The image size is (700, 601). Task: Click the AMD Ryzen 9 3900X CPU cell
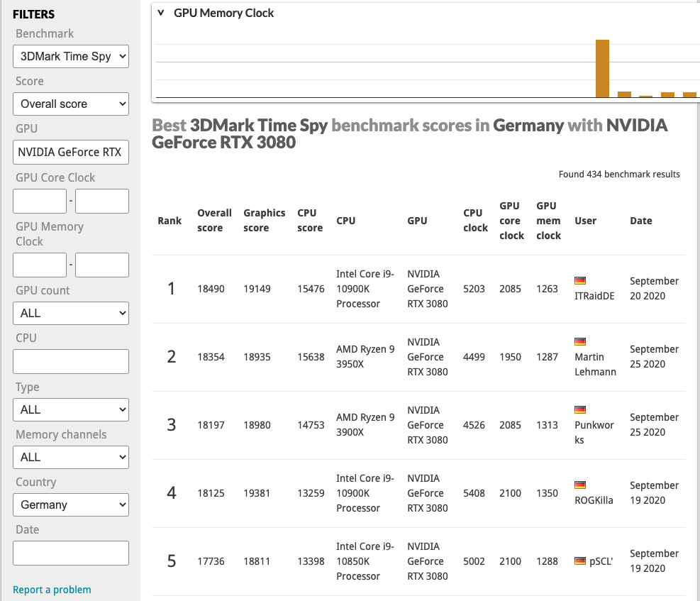[365, 424]
